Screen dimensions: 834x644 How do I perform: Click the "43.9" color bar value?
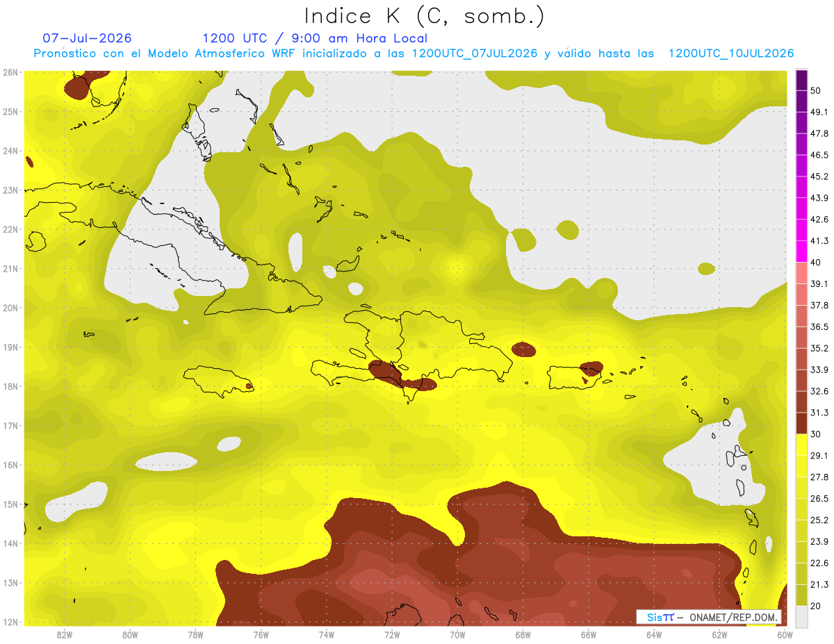(x=819, y=198)
